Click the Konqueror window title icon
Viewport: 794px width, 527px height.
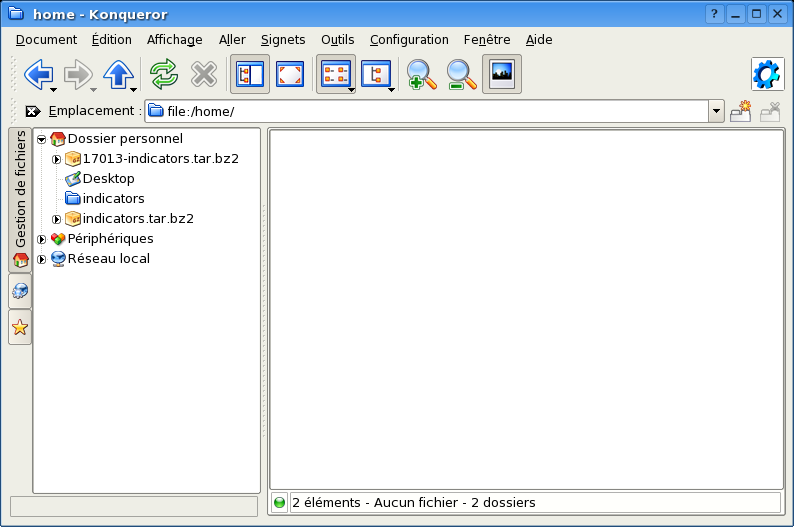tap(16, 13)
